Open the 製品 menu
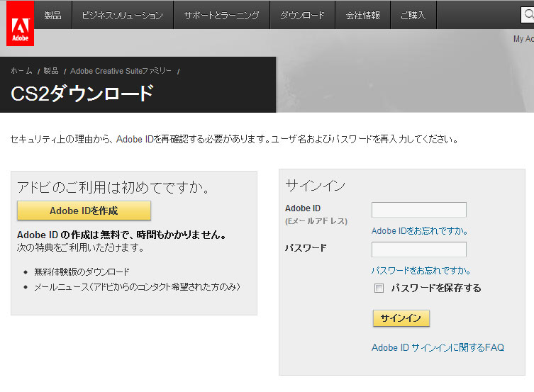 click(52, 15)
